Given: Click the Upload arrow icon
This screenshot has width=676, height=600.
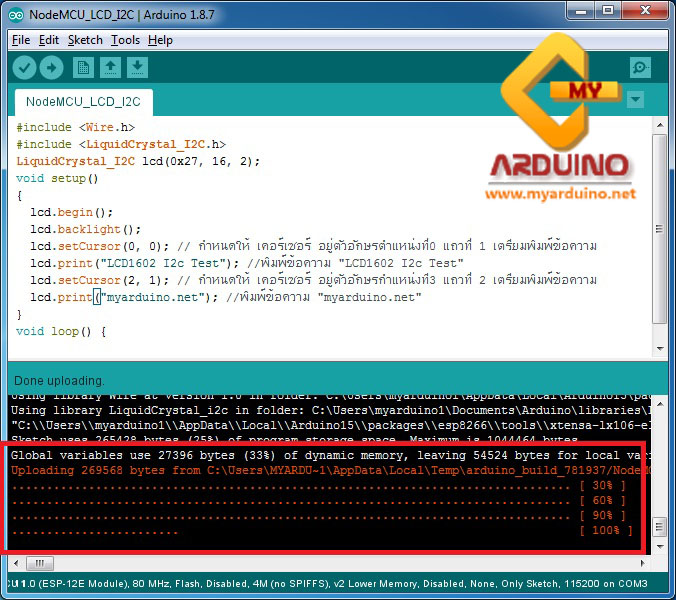Looking at the screenshot, I should coord(51,67).
